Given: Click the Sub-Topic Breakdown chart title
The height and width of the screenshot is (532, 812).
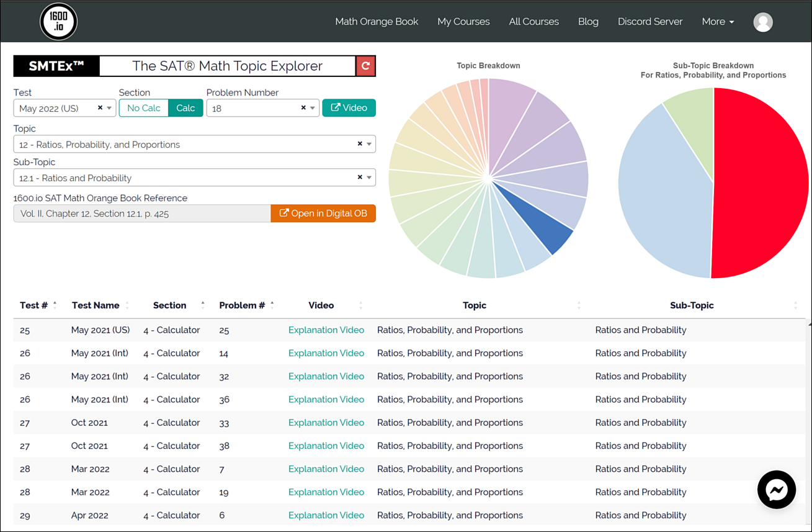Looking at the screenshot, I should click(713, 70).
